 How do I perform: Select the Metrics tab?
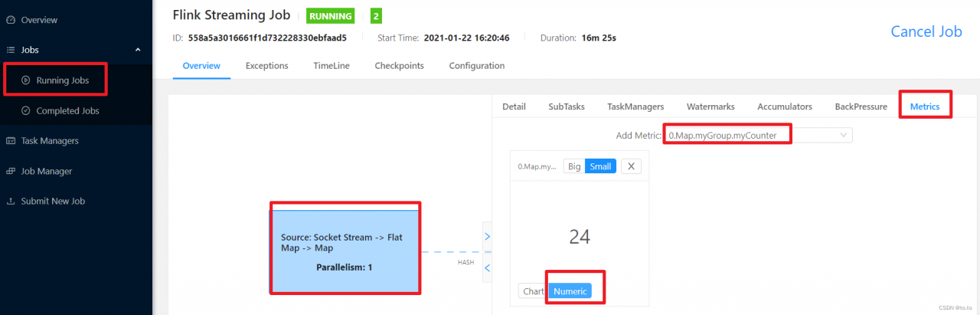(925, 107)
